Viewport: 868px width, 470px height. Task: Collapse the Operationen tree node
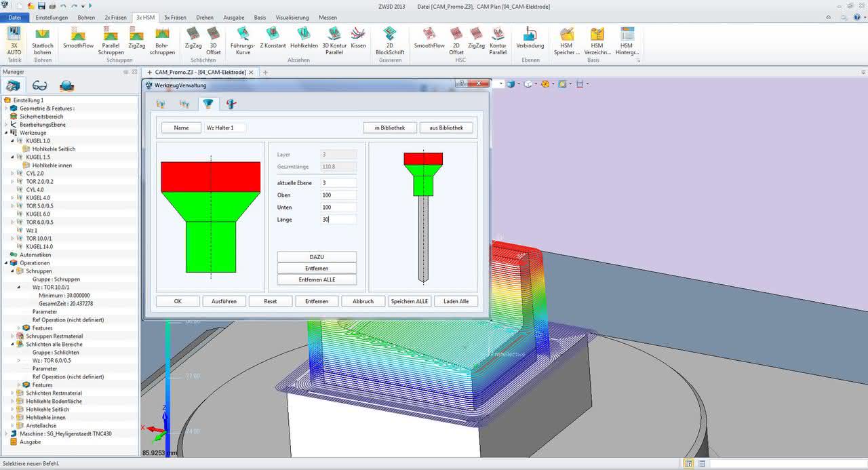click(x=6, y=263)
